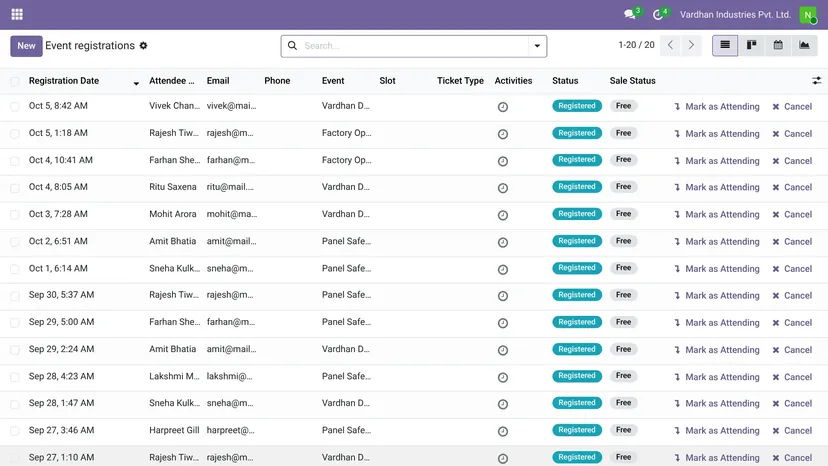Open Vardhan Industries Pvt. Ltd. company switcher

[x=735, y=15]
